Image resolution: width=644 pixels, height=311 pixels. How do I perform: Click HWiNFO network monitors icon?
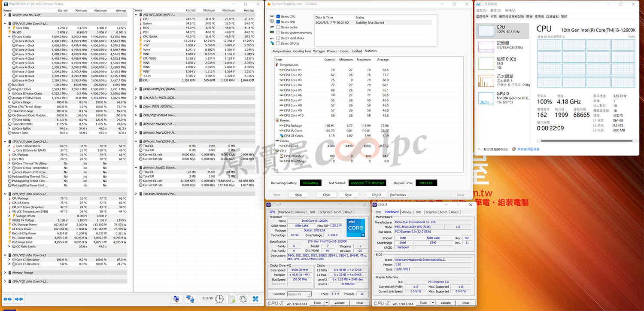[190, 299]
